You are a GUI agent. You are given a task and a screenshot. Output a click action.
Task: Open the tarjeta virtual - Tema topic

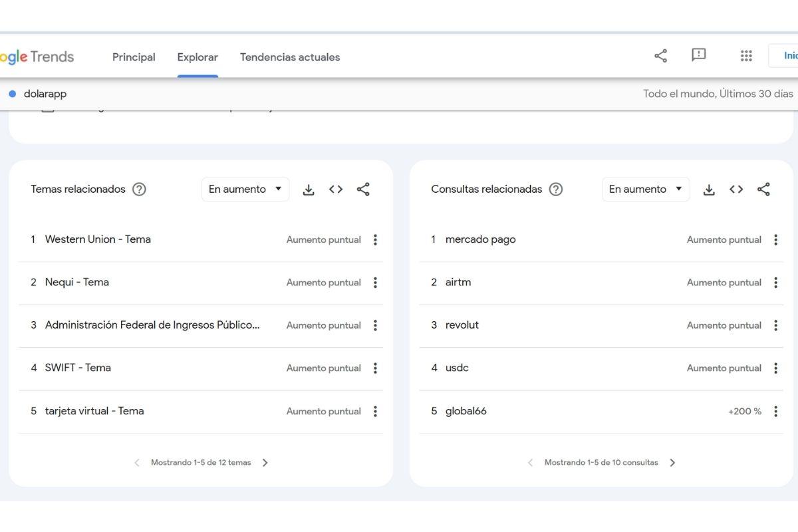(x=94, y=411)
